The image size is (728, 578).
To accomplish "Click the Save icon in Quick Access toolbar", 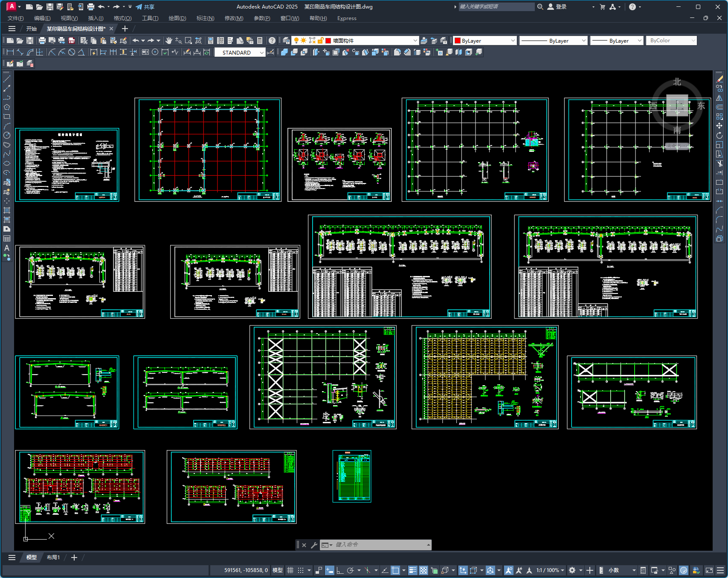I will 50,7.
